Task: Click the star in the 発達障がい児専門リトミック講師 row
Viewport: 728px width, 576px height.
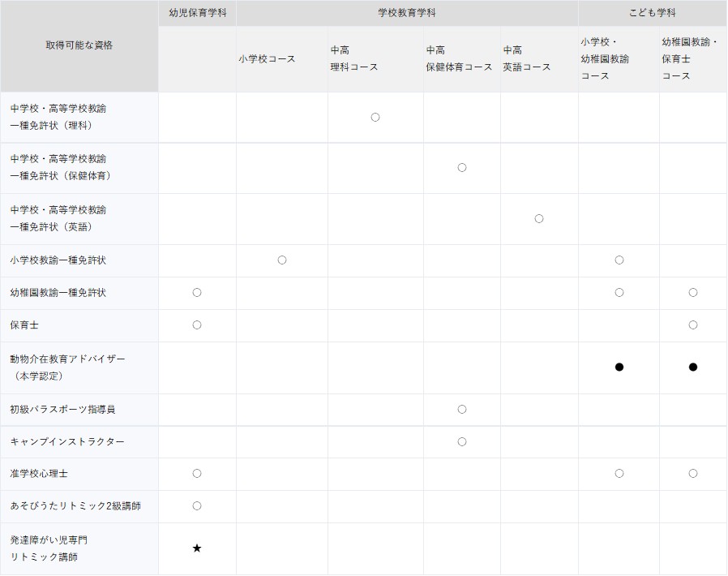Action: [x=197, y=548]
